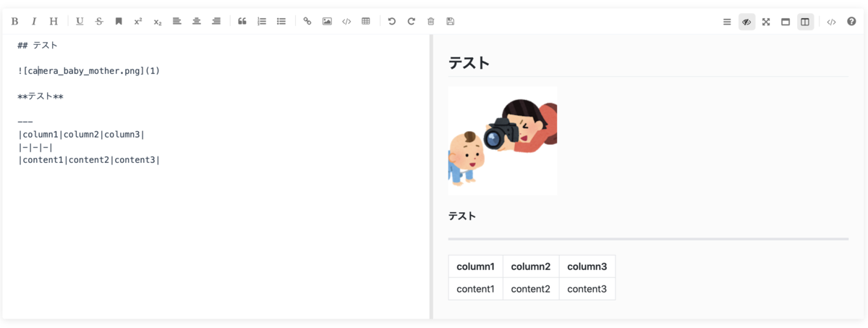This screenshot has width=868, height=328.
Task: Apply italic formatting
Action: 34,22
